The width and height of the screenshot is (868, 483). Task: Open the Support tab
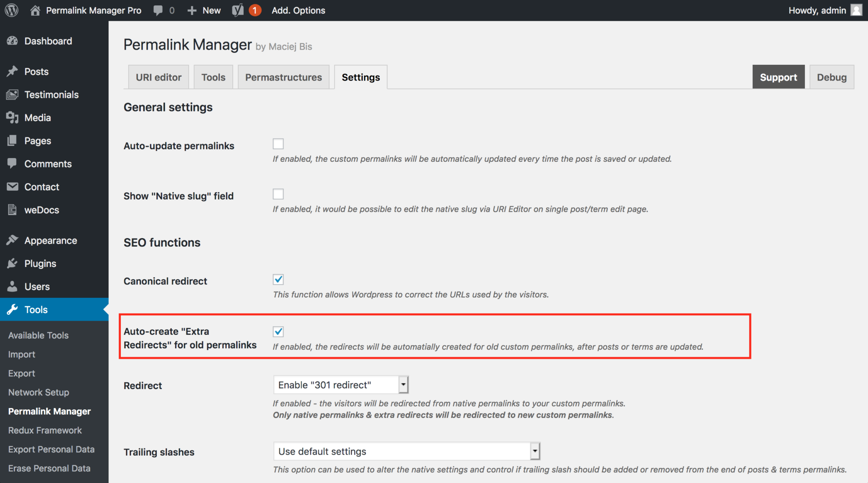pyautogui.click(x=779, y=77)
